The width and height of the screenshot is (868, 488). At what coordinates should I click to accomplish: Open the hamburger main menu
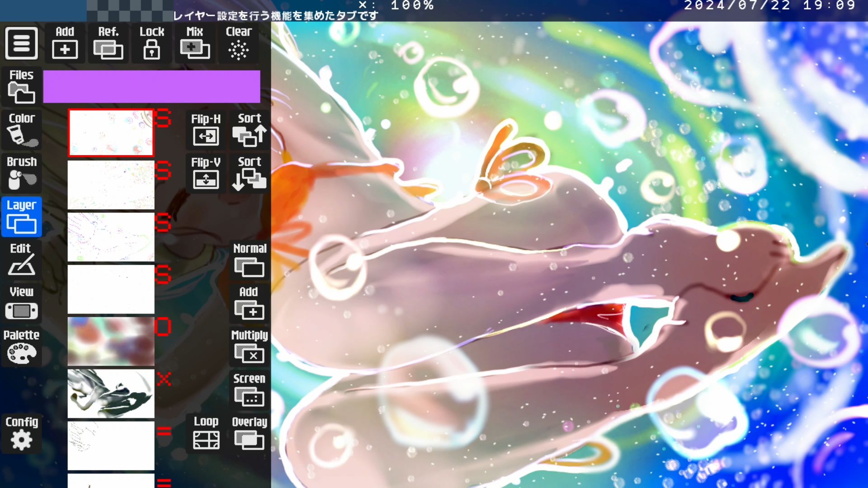tap(21, 43)
